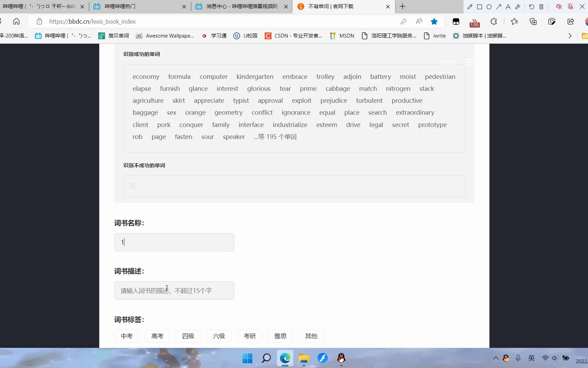Select the rectangle annotation tool
The height and width of the screenshot is (368, 588).
tap(480, 7)
